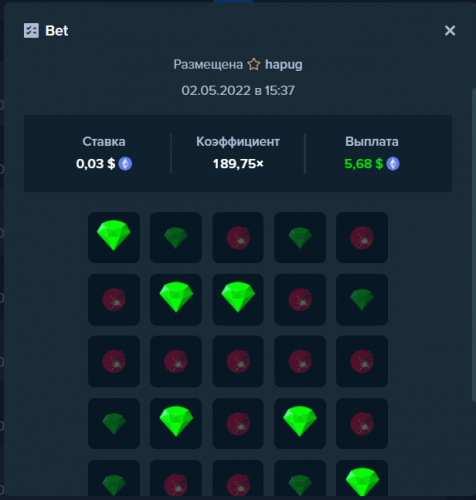Click the dim gem in fourth row, first column
Image resolution: width=476 pixels, height=500 pixels.
(x=114, y=423)
